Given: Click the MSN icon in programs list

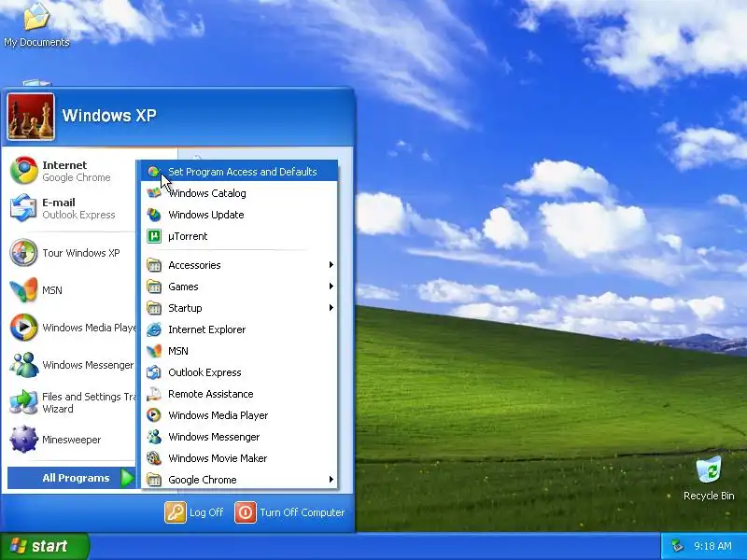Looking at the screenshot, I should click(154, 351).
